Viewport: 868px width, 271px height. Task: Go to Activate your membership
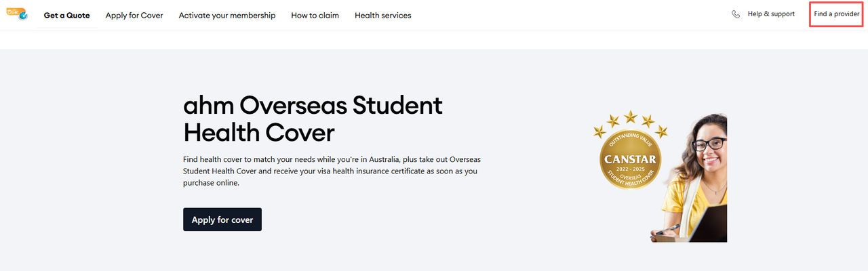[x=227, y=15]
